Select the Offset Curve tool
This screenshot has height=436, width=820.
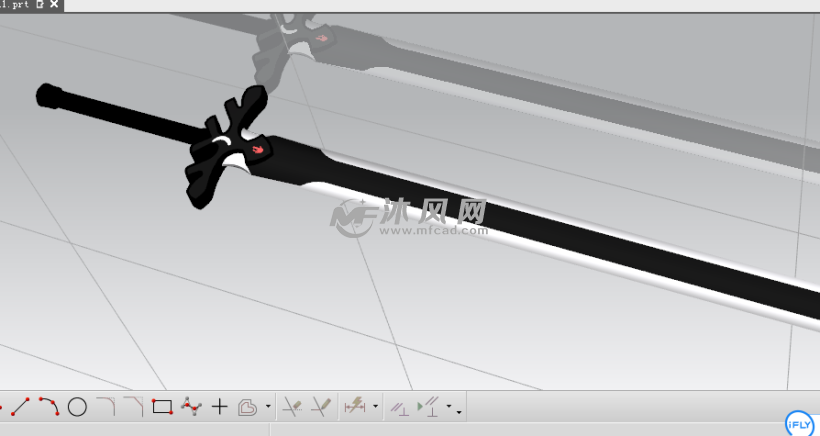(248, 407)
